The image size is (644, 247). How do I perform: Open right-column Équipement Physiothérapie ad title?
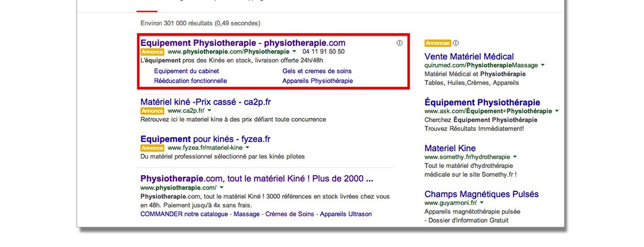pyautogui.click(x=482, y=102)
